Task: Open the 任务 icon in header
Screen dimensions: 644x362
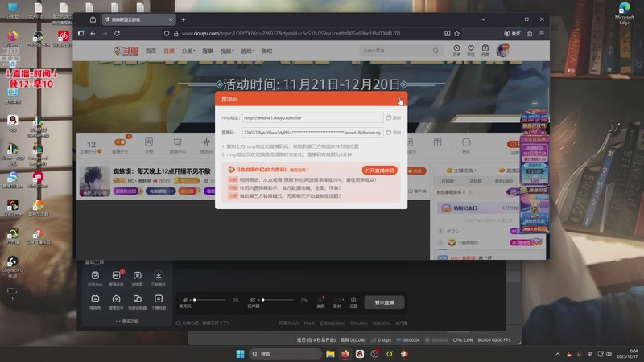Action: tap(485, 51)
